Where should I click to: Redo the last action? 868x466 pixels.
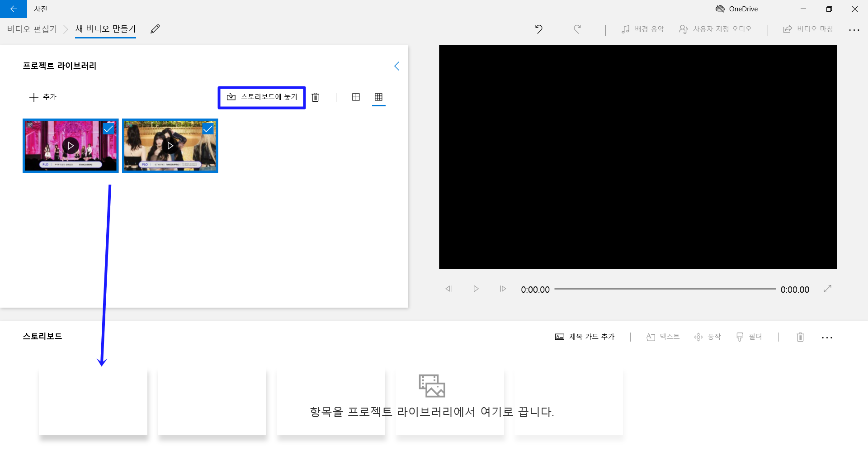click(577, 29)
